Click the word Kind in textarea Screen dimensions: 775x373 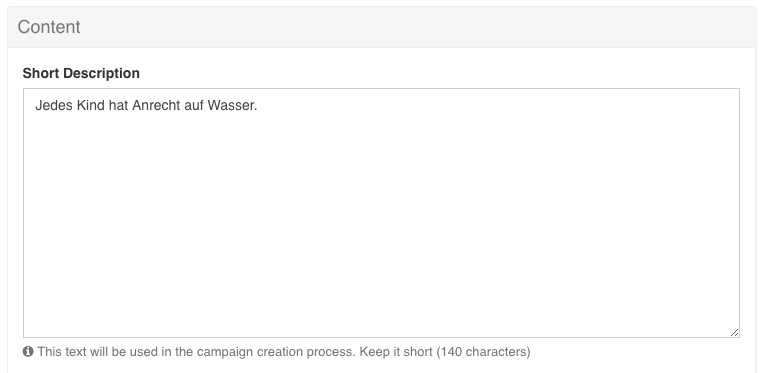pyautogui.click(x=91, y=105)
